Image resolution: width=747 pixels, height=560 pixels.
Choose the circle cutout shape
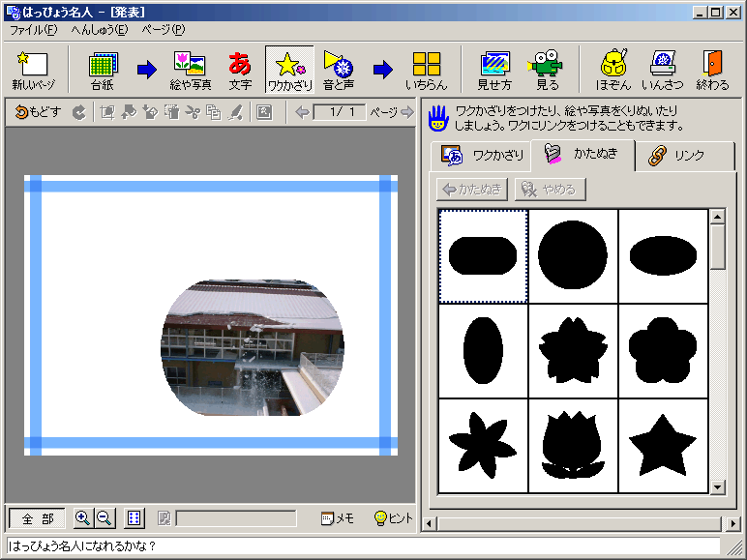point(572,255)
